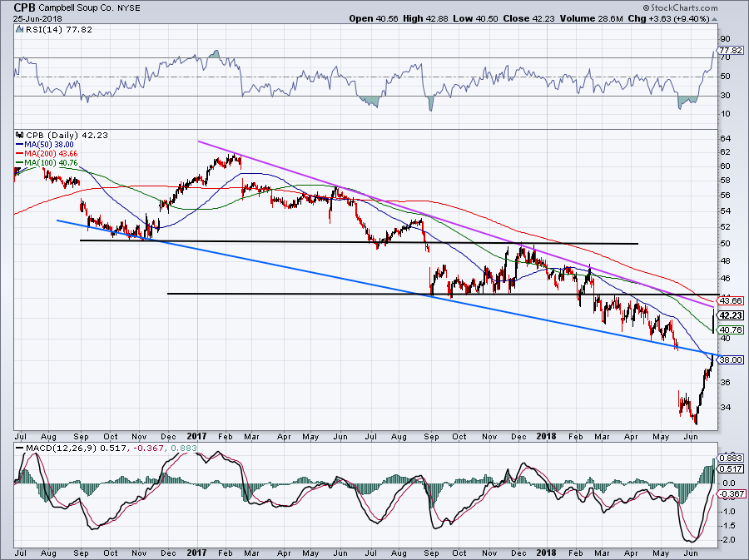749x560 pixels.
Task: Click the -0.367 signal value tag on MACD axis
Action: tap(732, 494)
